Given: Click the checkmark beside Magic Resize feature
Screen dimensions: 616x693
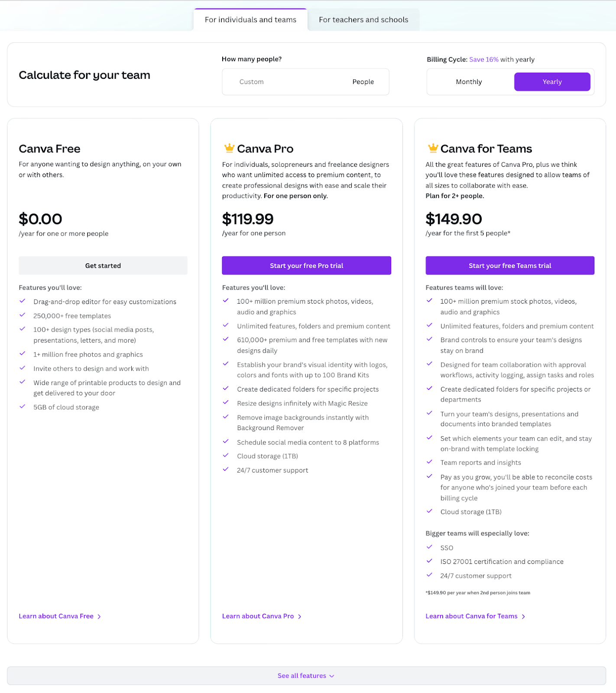Looking at the screenshot, I should pyautogui.click(x=226, y=402).
